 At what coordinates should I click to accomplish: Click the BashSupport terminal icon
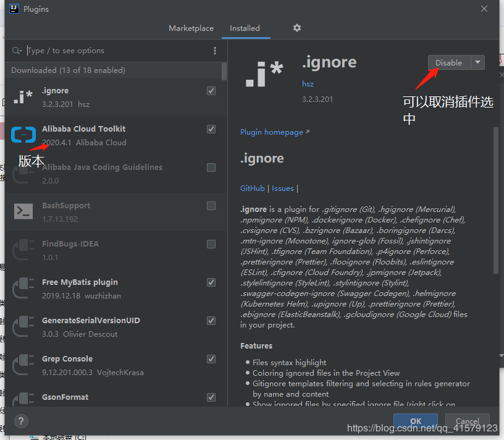(x=23, y=211)
